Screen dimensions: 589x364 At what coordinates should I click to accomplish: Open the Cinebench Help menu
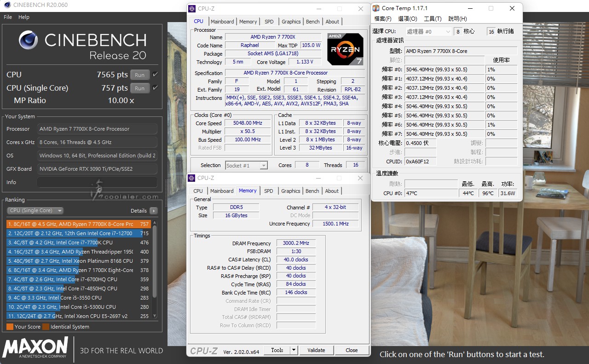coord(24,17)
